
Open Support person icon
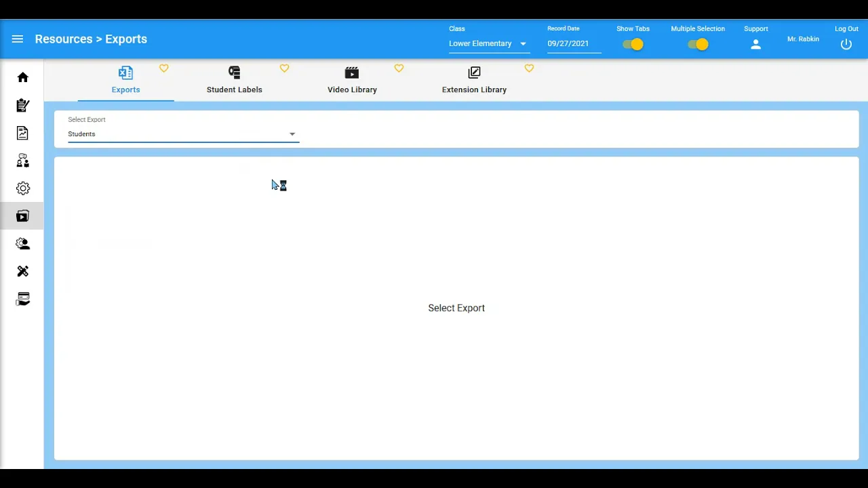pyautogui.click(x=756, y=45)
